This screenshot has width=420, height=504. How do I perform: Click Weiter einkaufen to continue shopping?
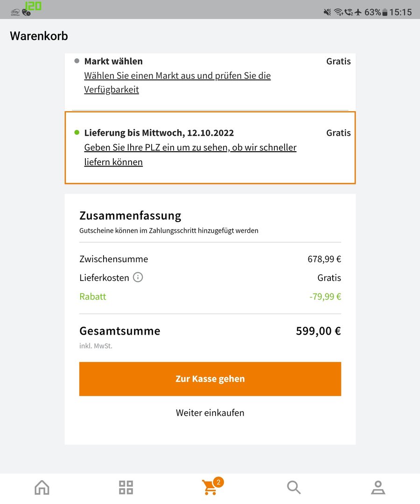[210, 413]
